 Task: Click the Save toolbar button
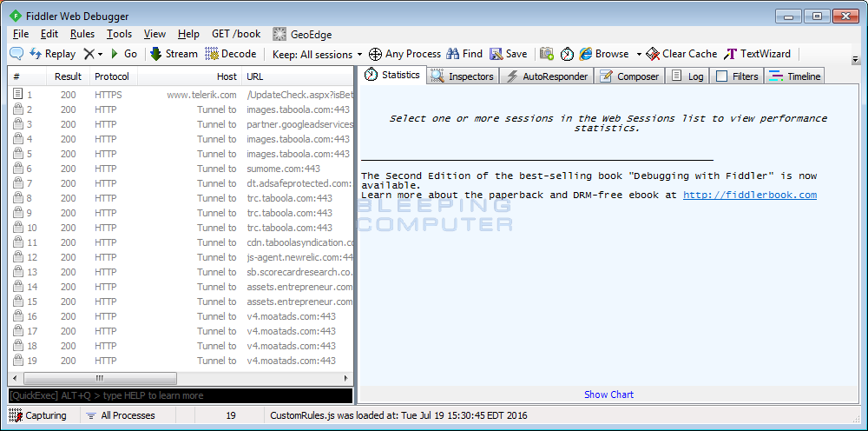pos(508,54)
